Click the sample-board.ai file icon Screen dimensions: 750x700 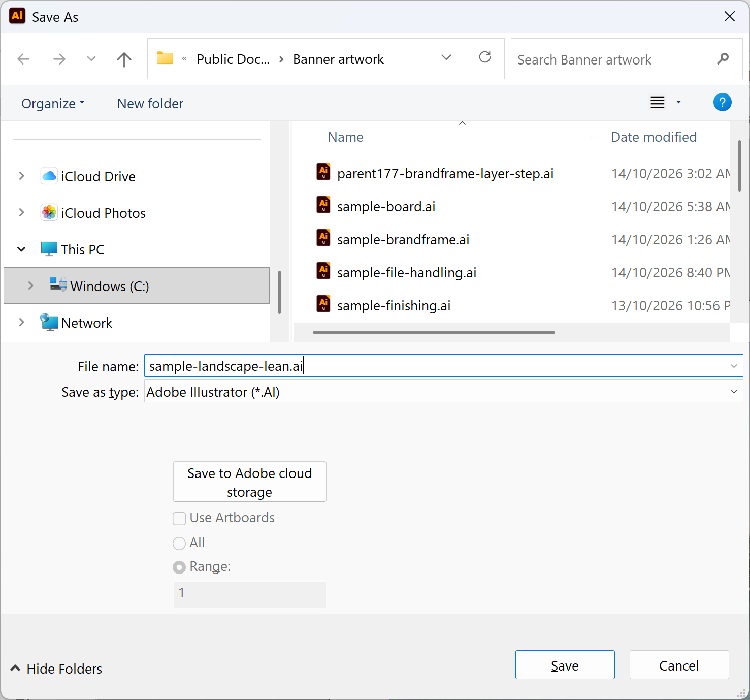pyautogui.click(x=323, y=205)
